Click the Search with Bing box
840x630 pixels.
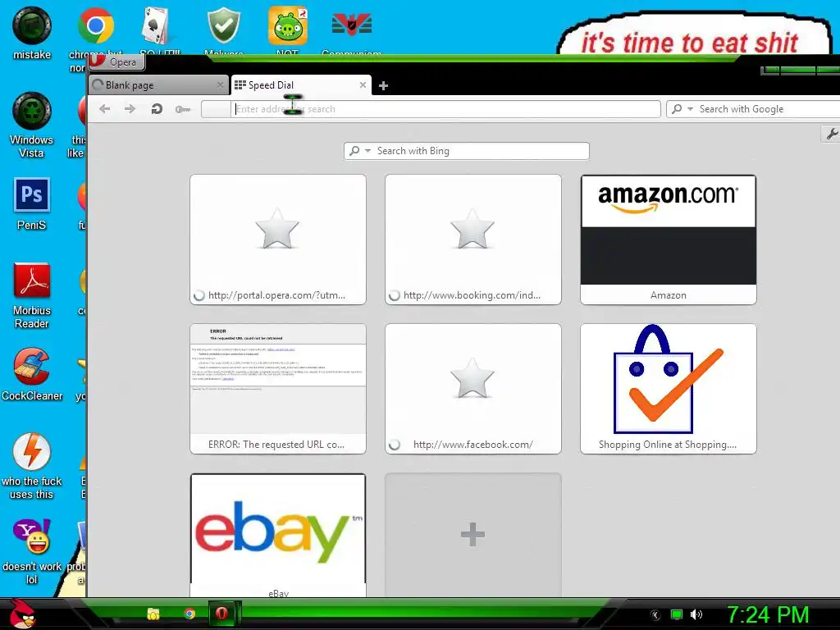click(x=467, y=151)
